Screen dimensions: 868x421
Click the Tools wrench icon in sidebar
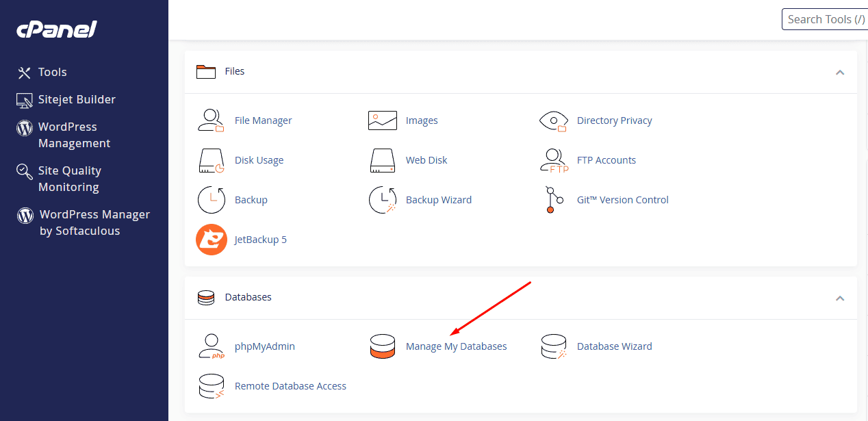click(x=25, y=73)
